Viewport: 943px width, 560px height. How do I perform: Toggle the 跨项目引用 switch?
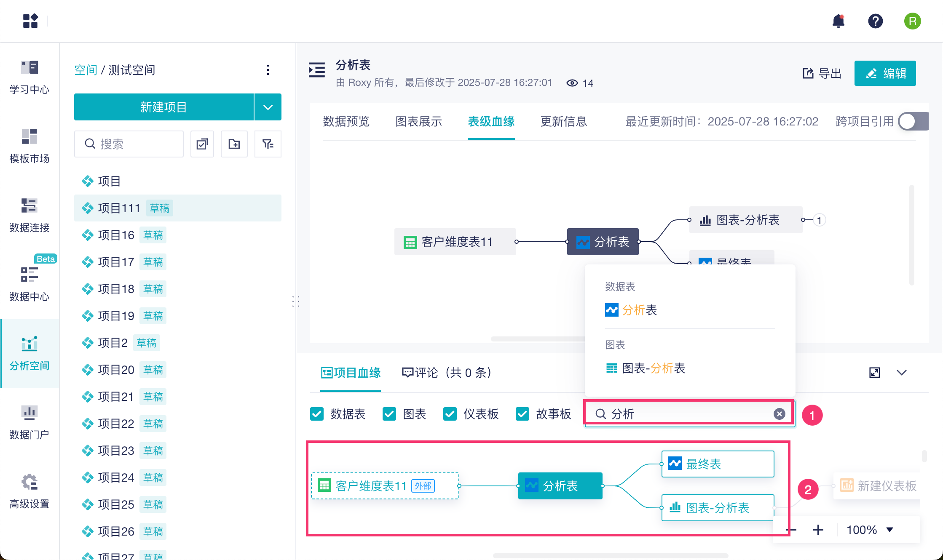pyautogui.click(x=913, y=122)
